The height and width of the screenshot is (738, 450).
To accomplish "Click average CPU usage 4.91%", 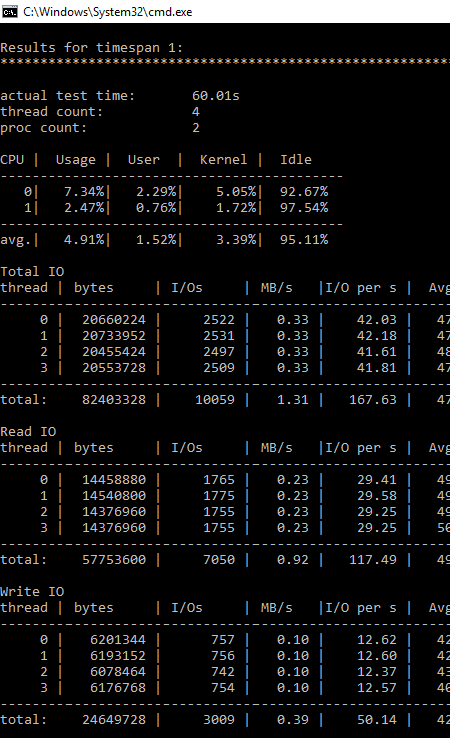I will [84, 240].
